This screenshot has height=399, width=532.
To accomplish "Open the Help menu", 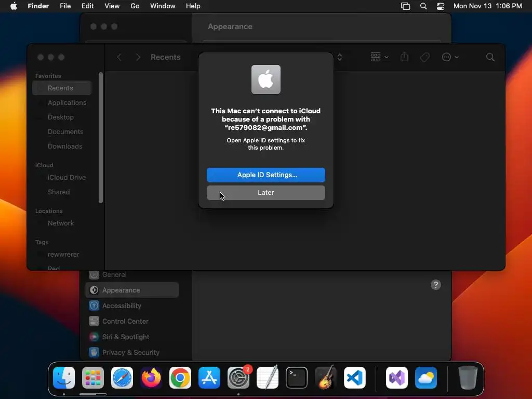I will click(x=193, y=6).
